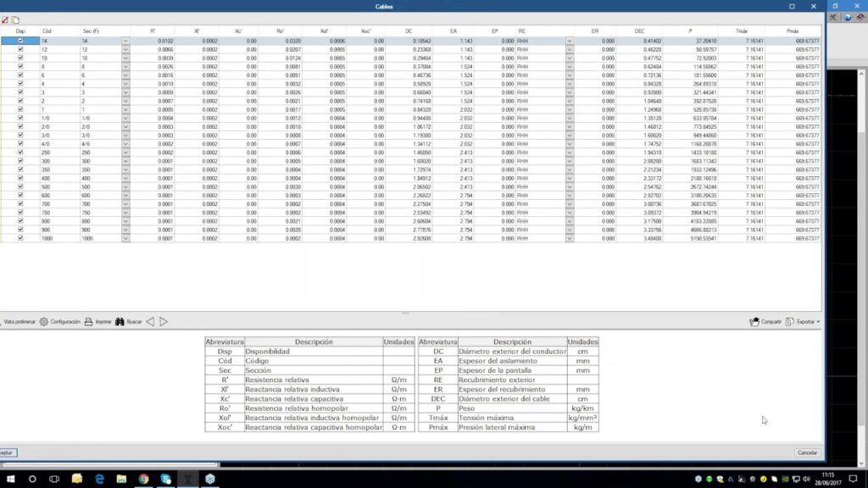
Task: Open RE dropdown in cable 14 row
Action: tap(569, 41)
